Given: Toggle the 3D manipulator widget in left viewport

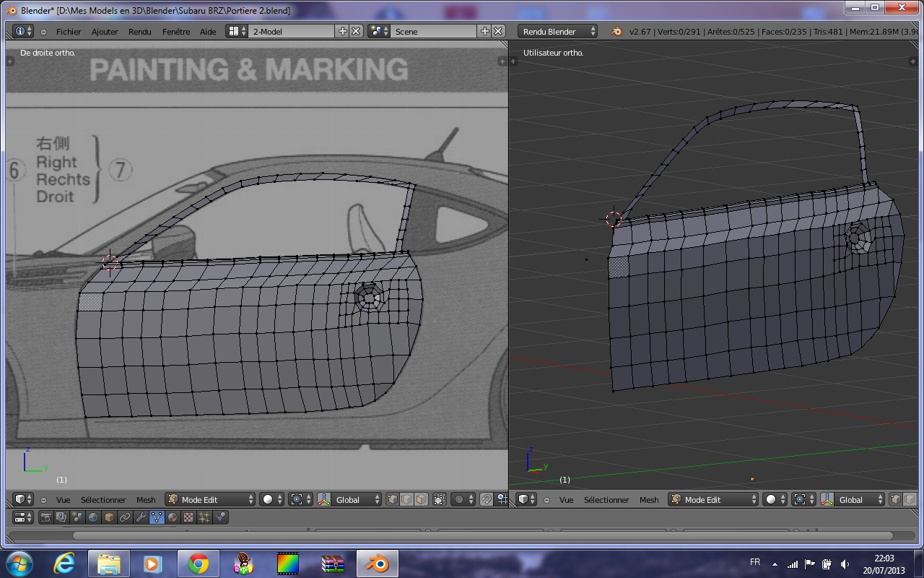Looking at the screenshot, I should [x=324, y=499].
